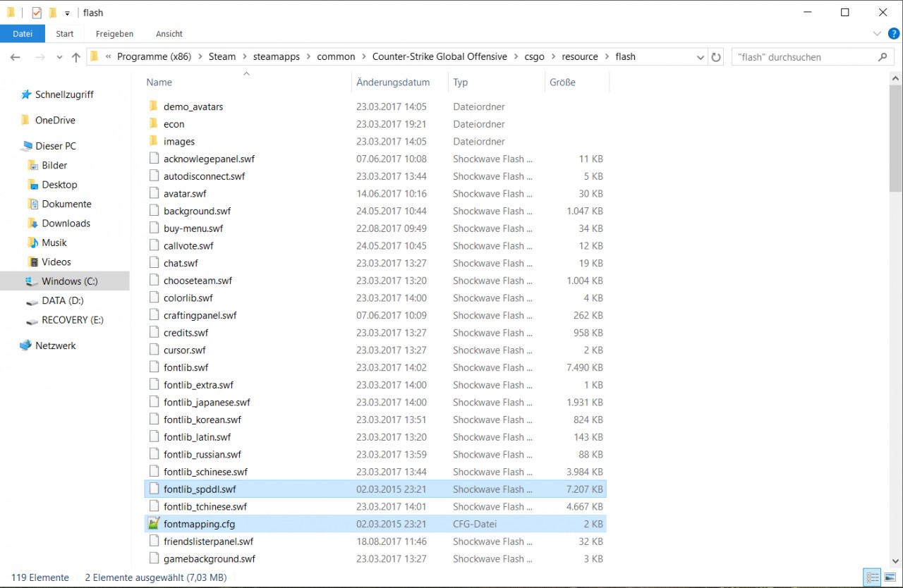
Task: Click the vertical scrollbar thumb of file list
Action: [896, 137]
